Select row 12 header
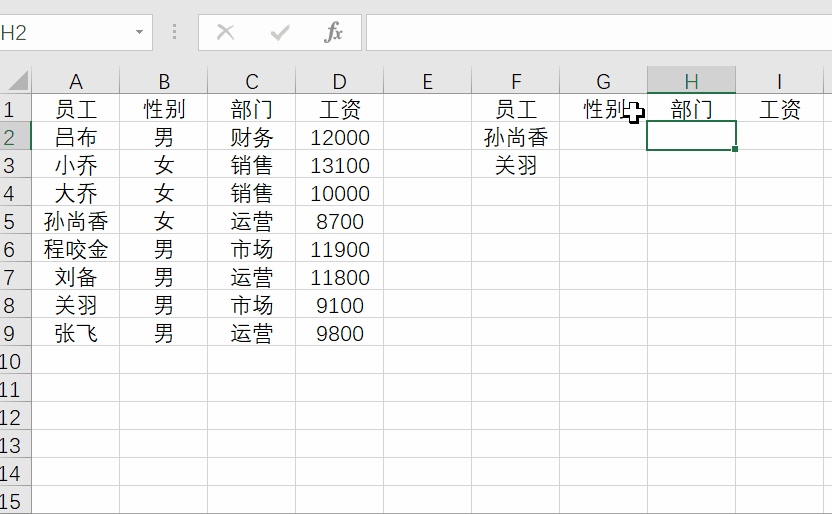 click(x=15, y=417)
